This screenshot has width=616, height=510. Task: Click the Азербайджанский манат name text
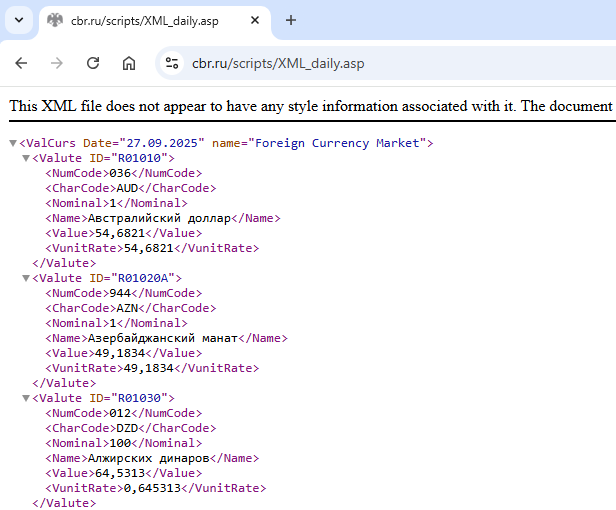click(x=163, y=338)
